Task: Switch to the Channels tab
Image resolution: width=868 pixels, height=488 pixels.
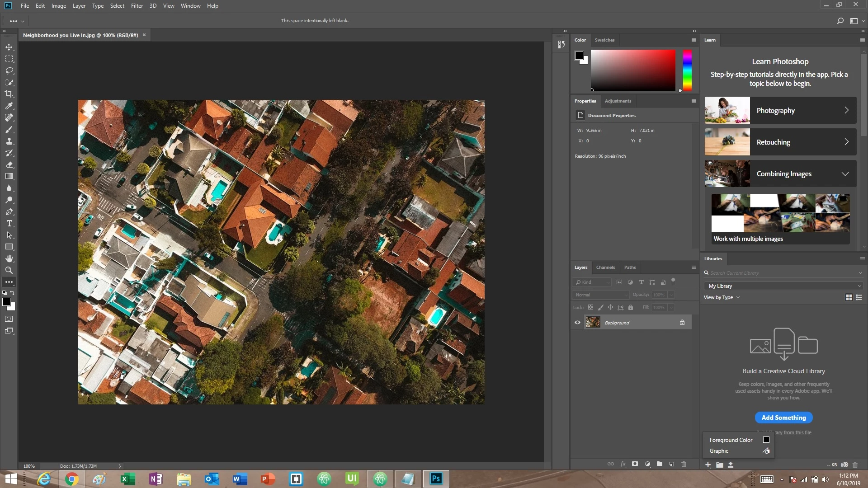Action: 605,267
